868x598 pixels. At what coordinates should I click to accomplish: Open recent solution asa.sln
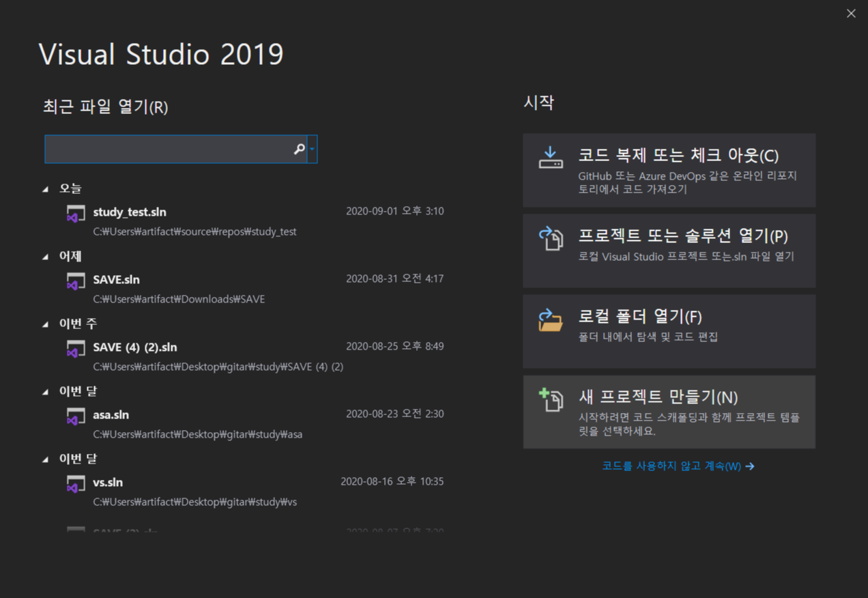(111, 415)
